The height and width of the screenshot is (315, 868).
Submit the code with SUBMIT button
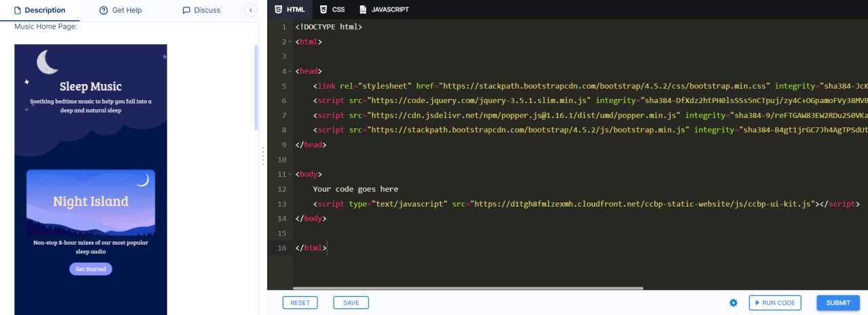(x=838, y=303)
